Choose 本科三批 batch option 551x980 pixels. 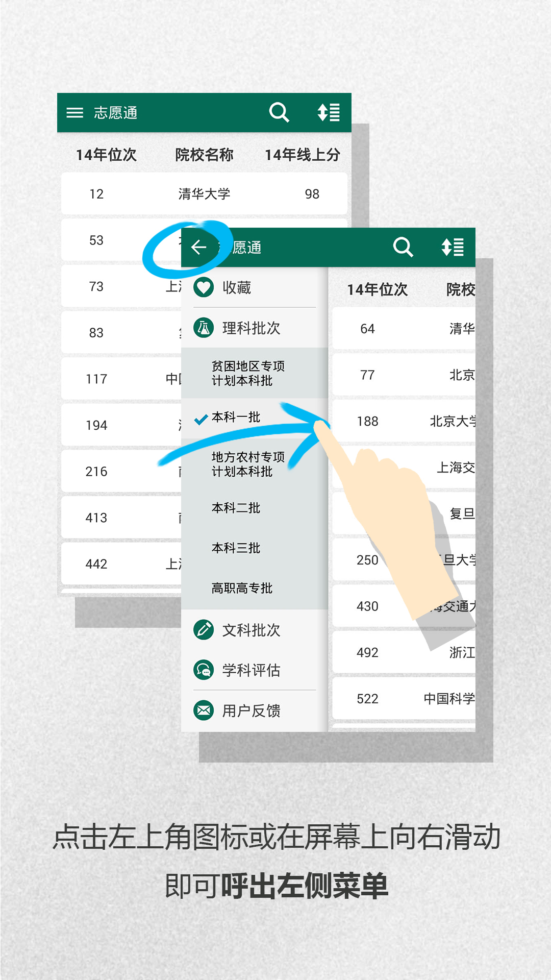click(x=236, y=548)
